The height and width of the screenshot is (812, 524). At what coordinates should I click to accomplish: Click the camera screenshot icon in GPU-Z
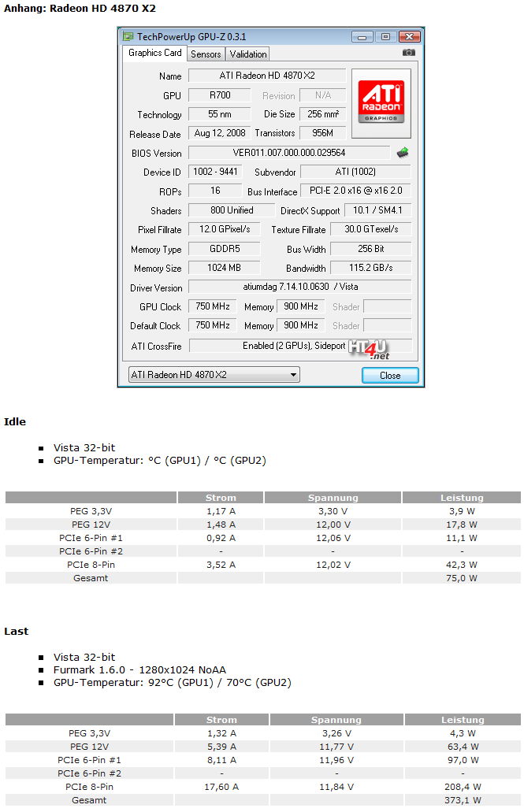coord(408,53)
